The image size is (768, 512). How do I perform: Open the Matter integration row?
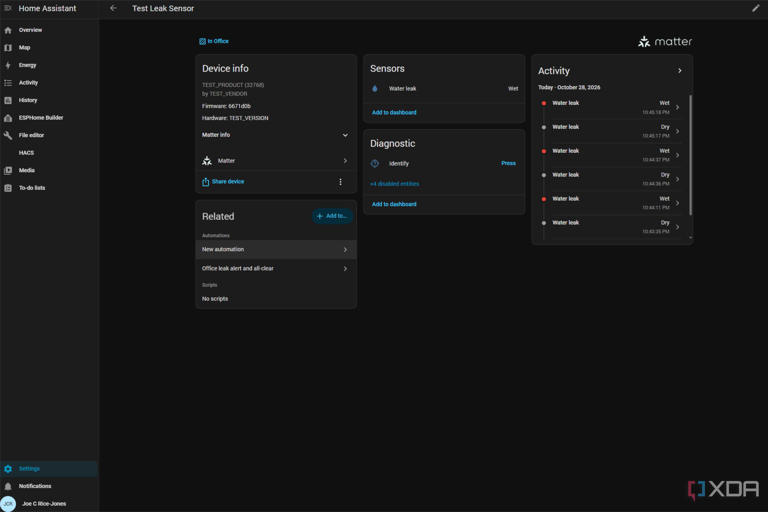(275, 161)
